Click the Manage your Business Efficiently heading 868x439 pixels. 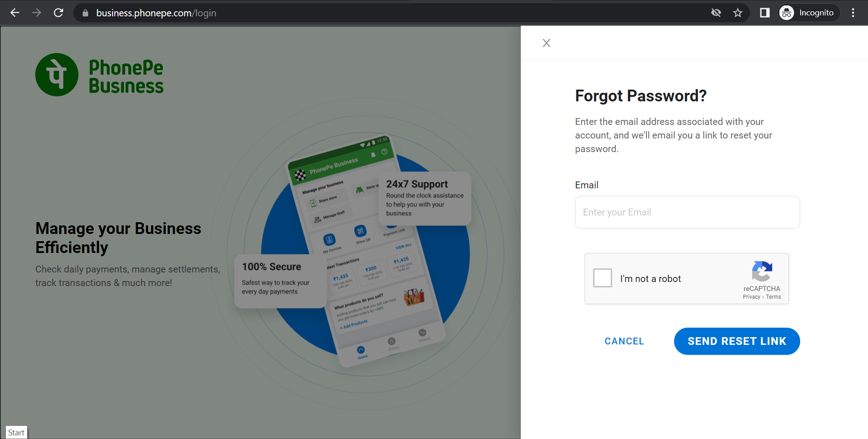(x=118, y=238)
